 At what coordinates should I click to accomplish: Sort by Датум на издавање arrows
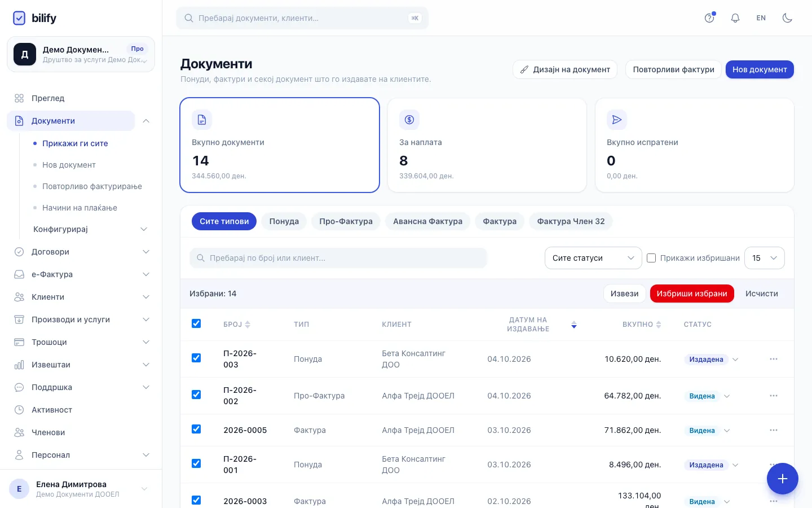[573, 325]
